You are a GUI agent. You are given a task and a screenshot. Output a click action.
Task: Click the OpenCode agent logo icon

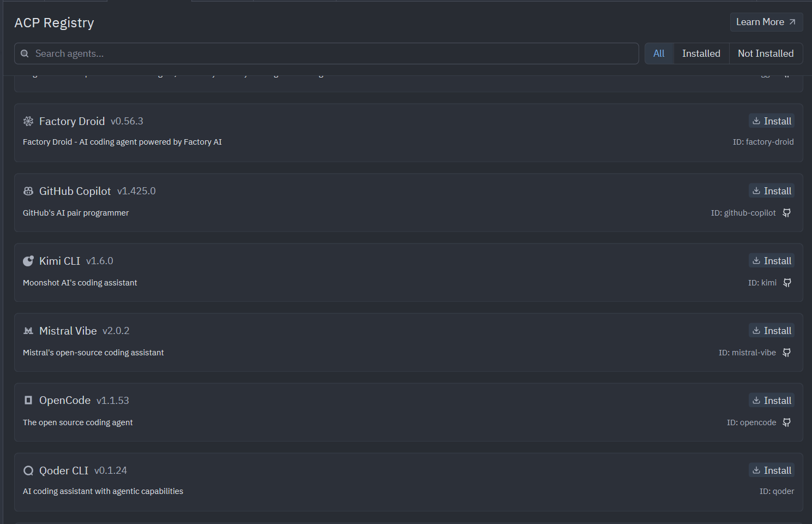tap(28, 401)
